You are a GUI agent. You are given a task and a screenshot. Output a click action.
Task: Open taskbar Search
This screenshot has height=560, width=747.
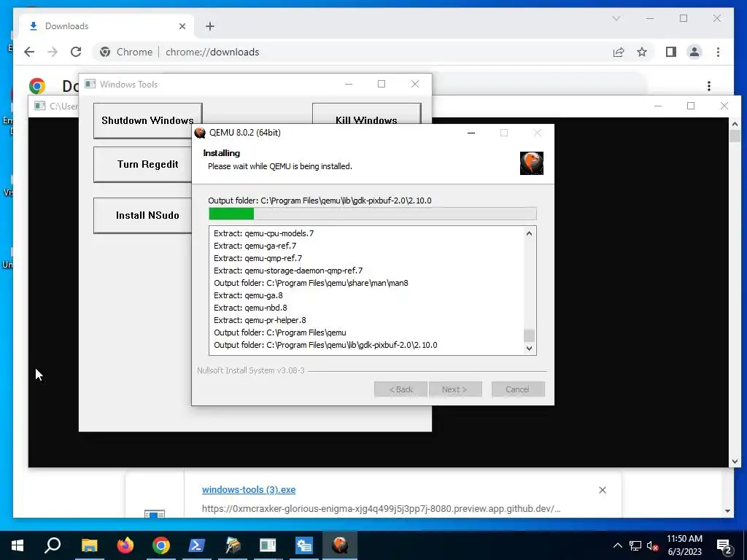point(53,545)
